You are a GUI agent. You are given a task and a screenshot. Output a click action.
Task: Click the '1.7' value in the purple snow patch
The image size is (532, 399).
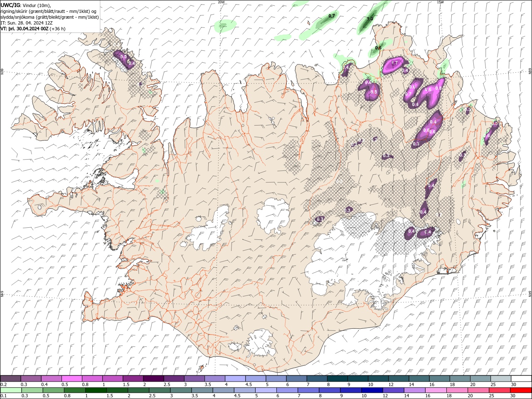[x=395, y=63]
